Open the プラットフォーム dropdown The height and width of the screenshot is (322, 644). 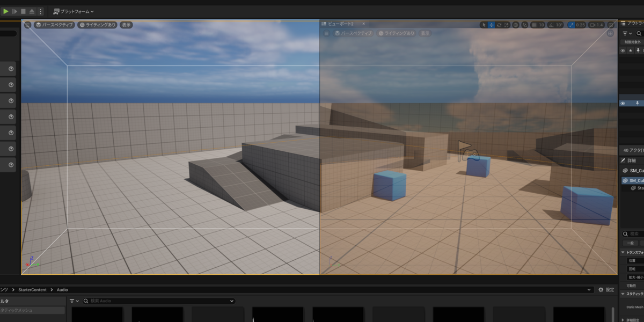[74, 11]
